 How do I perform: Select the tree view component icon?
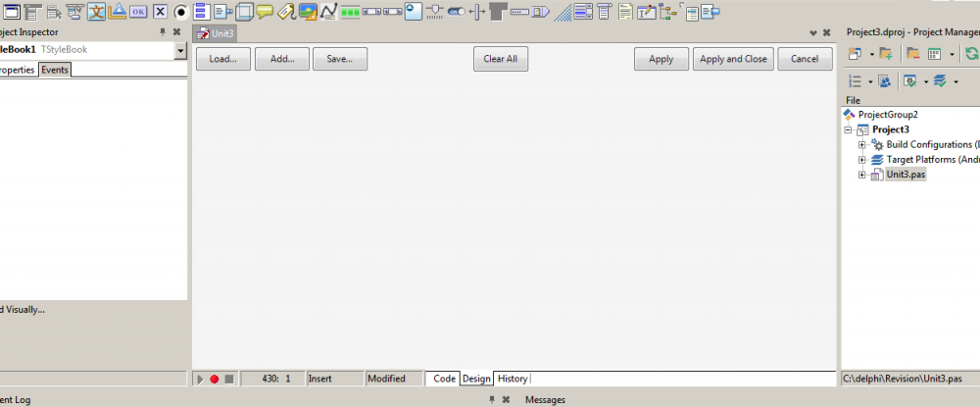[667, 11]
